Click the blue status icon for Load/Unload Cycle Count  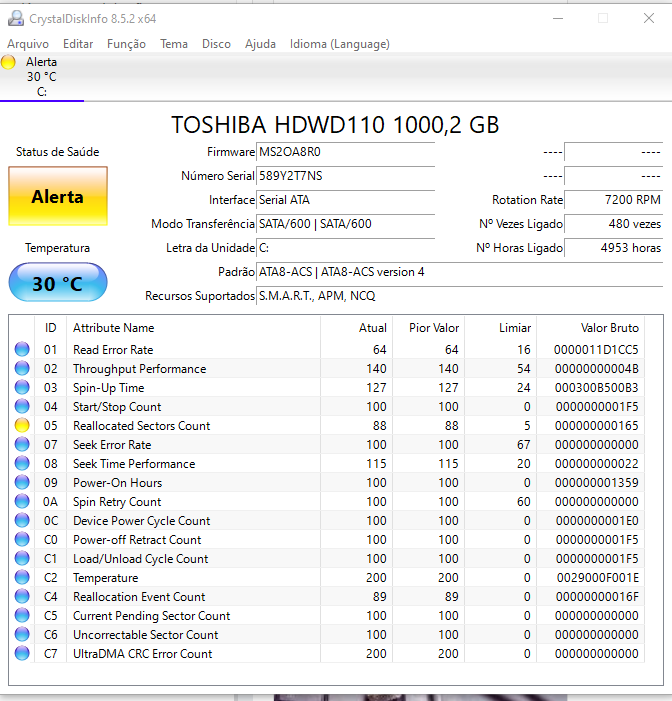point(22,558)
